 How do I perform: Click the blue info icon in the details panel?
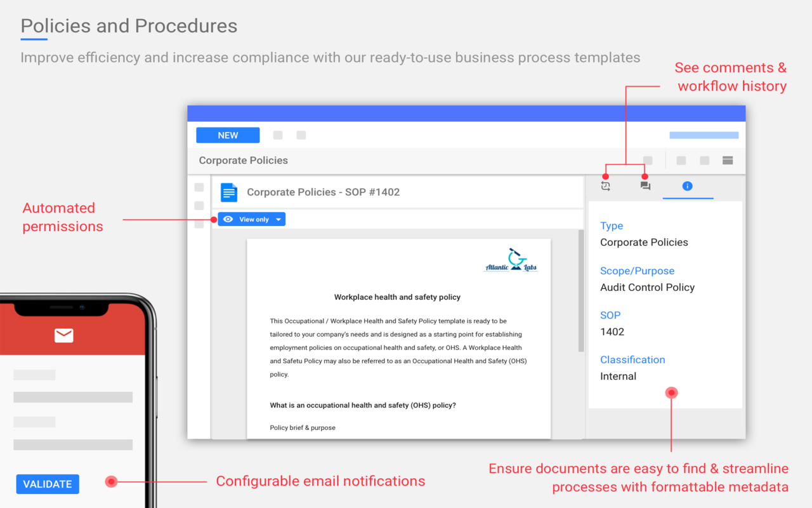coord(688,185)
